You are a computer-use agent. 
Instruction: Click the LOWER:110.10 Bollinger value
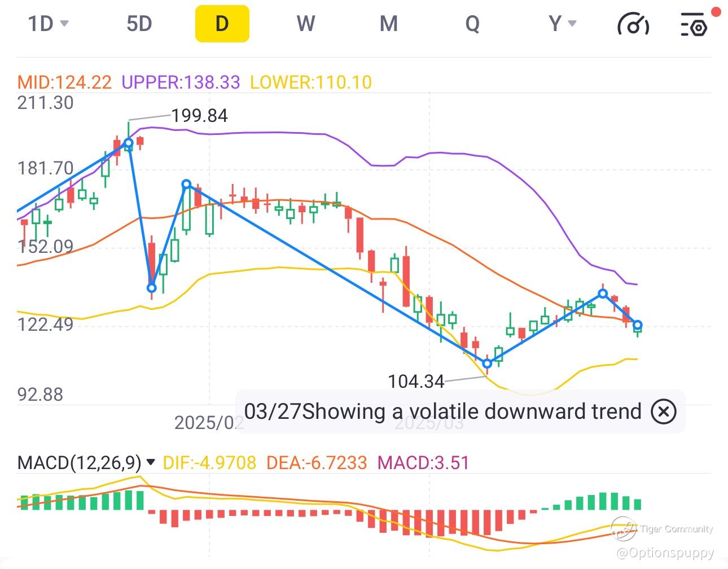311,82
